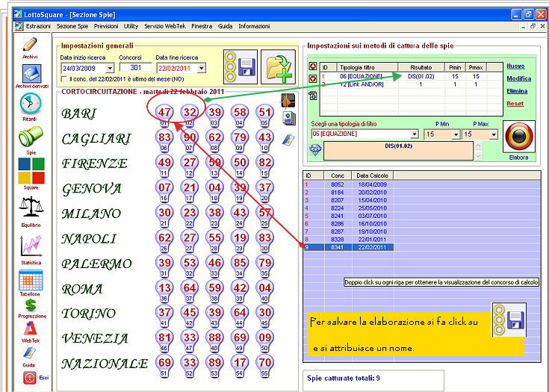Open the WebTek sidebar icon
The height and width of the screenshot is (392, 549).
point(30,329)
